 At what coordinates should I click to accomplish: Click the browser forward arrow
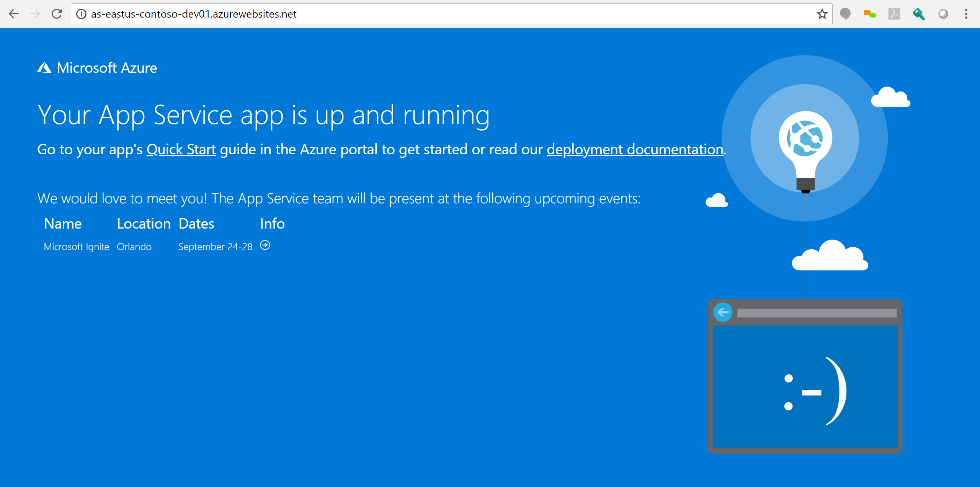[35, 14]
